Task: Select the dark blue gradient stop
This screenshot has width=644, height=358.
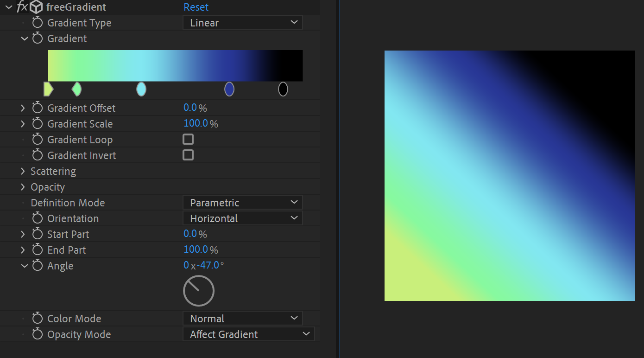Action: click(x=229, y=89)
